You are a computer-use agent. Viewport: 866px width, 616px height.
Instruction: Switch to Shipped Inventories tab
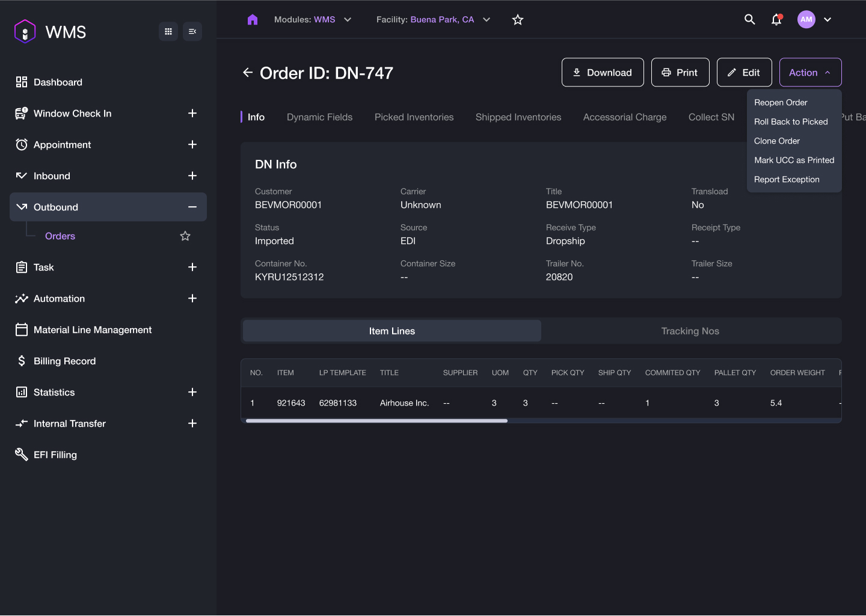click(518, 117)
